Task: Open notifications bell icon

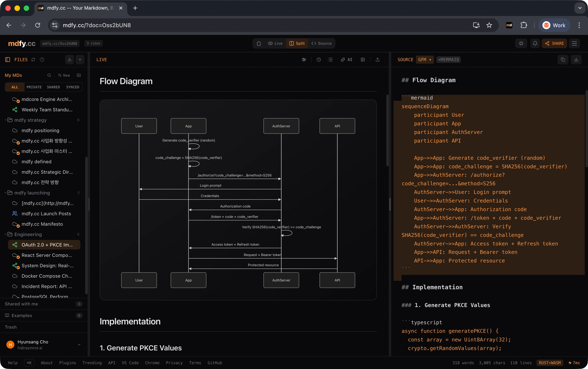Action: [535, 43]
